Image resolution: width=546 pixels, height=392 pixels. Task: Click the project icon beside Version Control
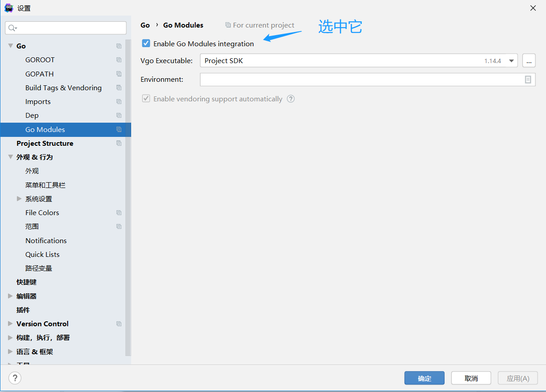pyautogui.click(x=119, y=324)
